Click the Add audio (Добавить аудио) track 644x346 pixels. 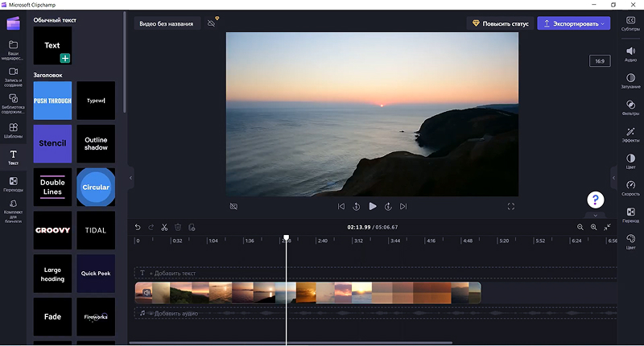click(x=375, y=313)
